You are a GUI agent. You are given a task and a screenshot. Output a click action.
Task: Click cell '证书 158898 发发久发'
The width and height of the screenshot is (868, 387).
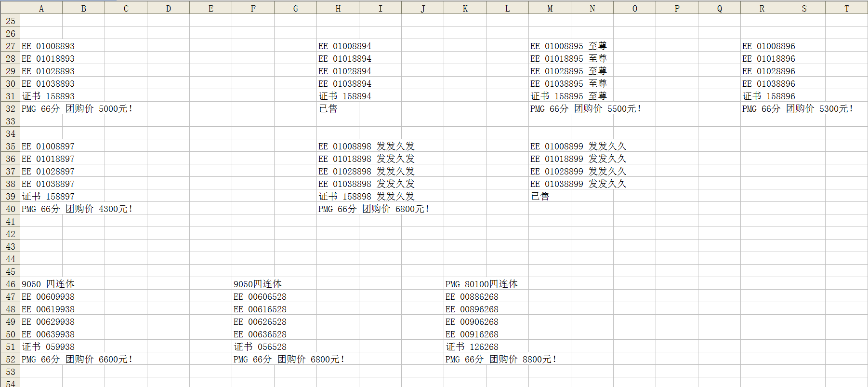[367, 196]
